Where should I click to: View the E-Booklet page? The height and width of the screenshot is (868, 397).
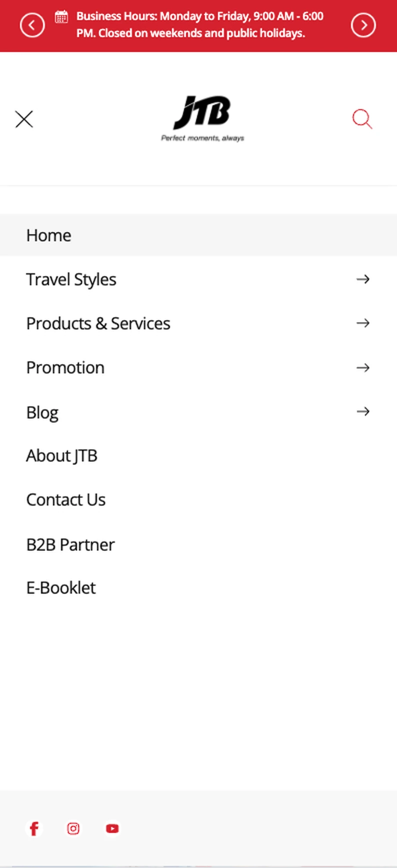[x=60, y=588]
